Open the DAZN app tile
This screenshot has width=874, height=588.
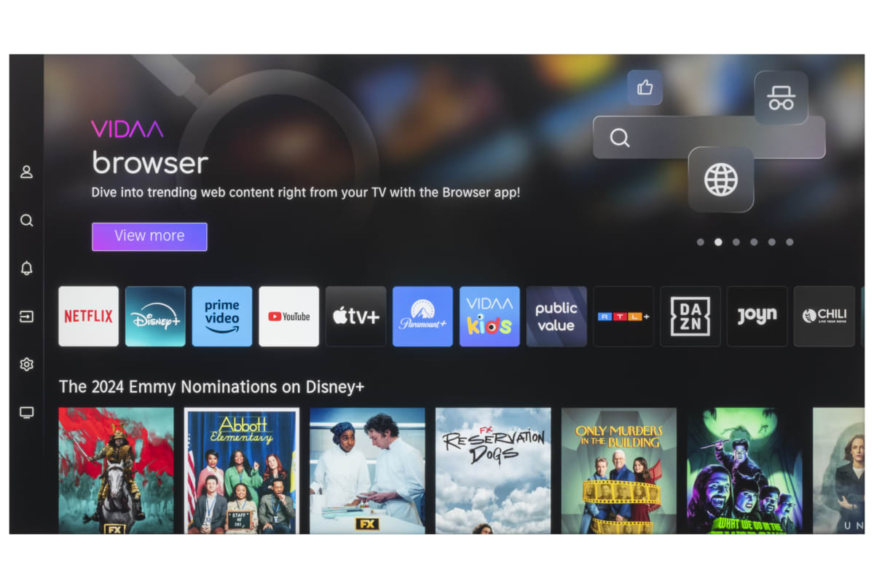[690, 316]
